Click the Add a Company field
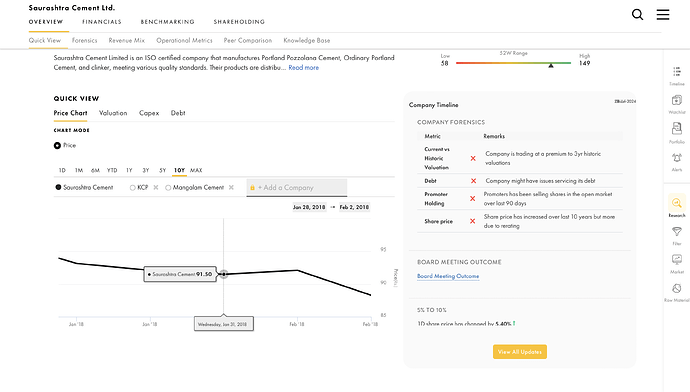Viewport: 690px width, 392px height. [297, 187]
